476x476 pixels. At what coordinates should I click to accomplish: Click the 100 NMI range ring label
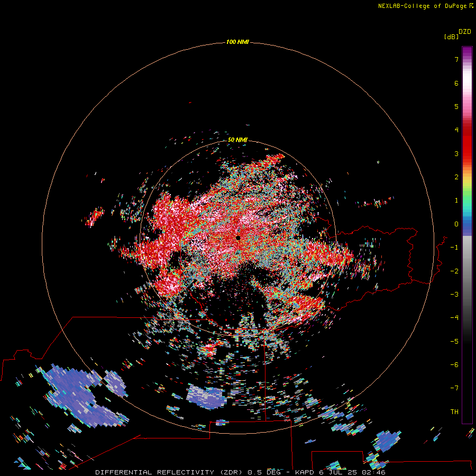tap(237, 42)
